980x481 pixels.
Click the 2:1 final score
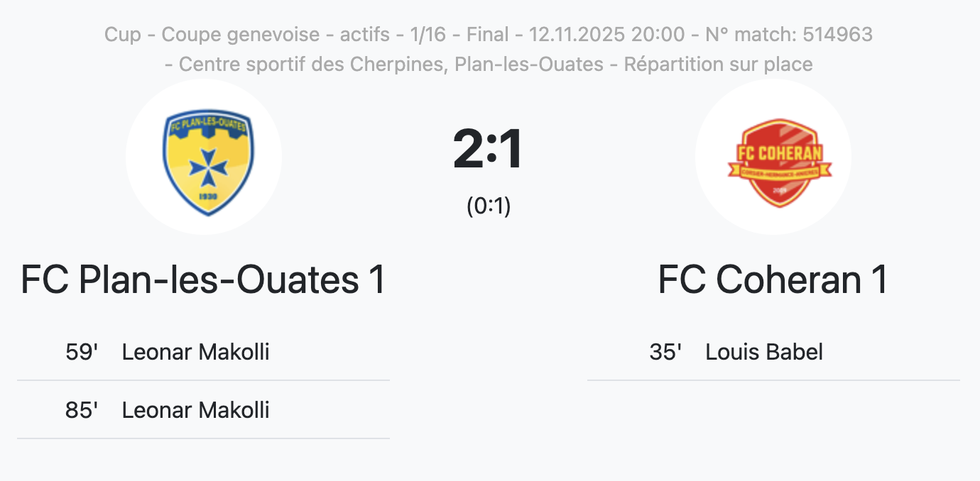coord(489,150)
